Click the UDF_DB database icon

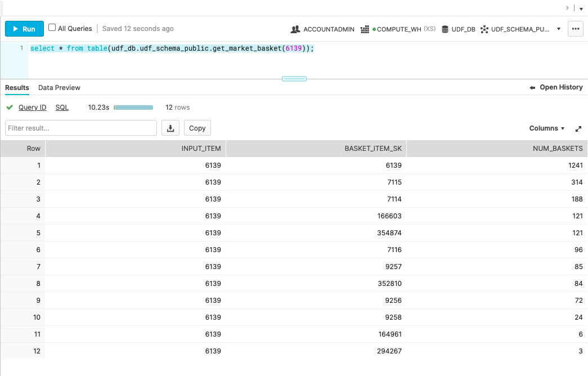(x=445, y=29)
